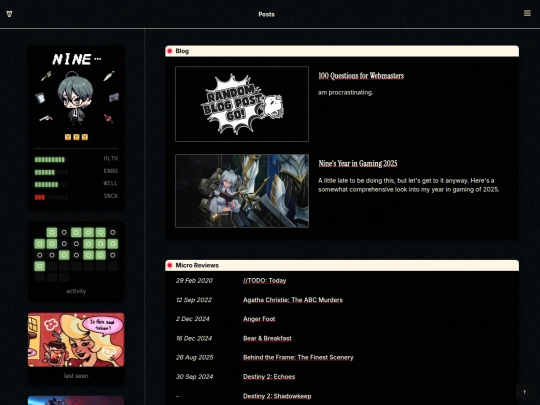This screenshot has width=540, height=405.
Task: Open the Anger Foot review
Action: point(259,319)
